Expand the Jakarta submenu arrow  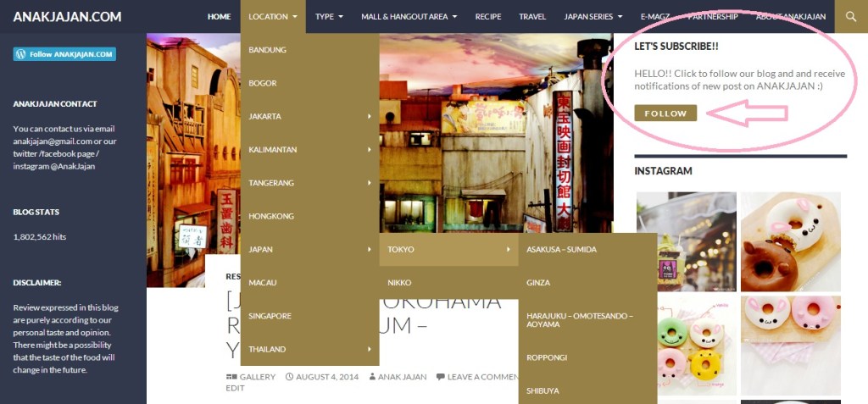369,116
